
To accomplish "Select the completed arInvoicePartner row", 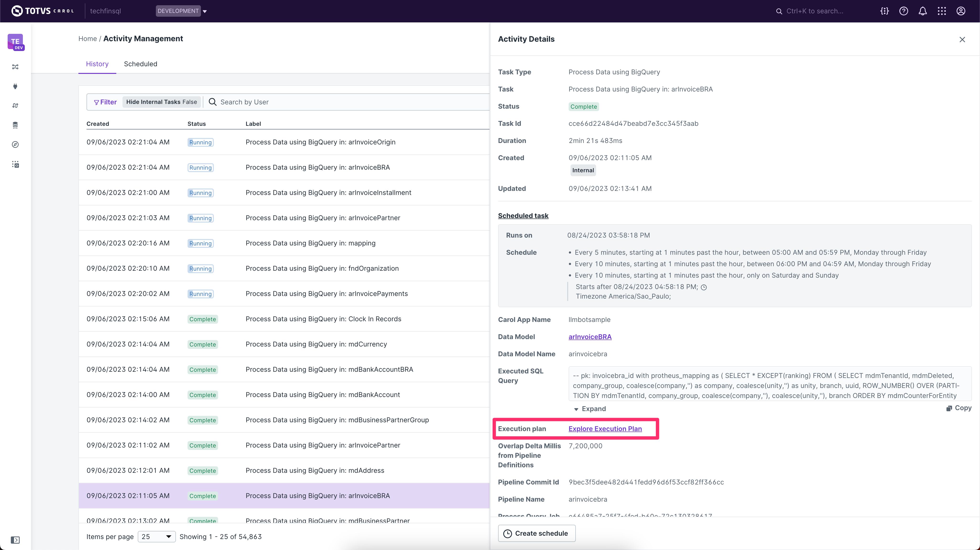I will [x=284, y=445].
